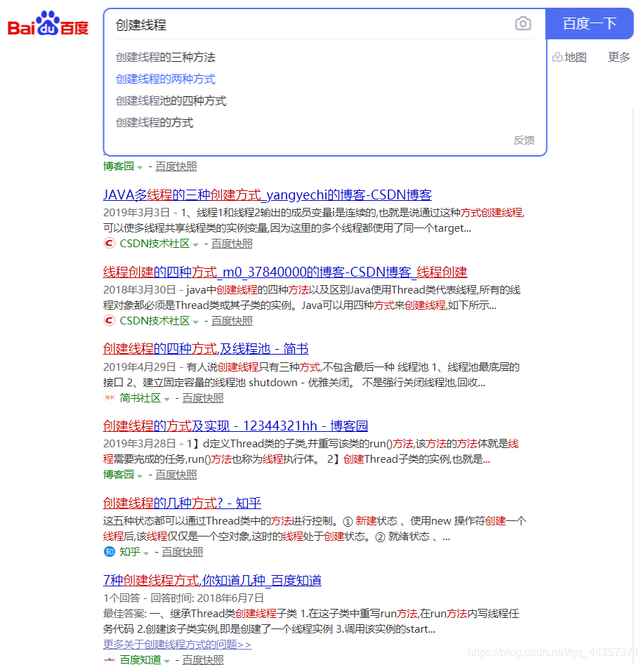Open 百度快照 beside 知乎
644x665 pixels.
(x=183, y=552)
